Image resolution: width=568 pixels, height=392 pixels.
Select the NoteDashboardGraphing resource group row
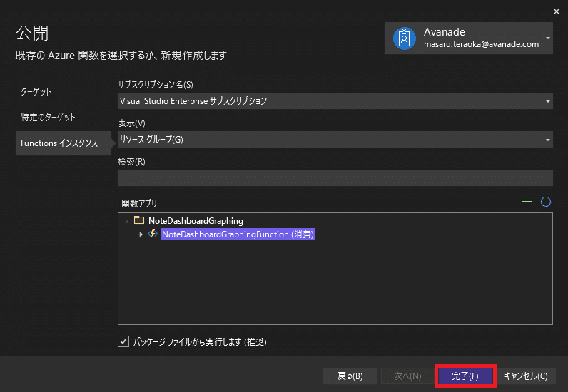(x=196, y=220)
